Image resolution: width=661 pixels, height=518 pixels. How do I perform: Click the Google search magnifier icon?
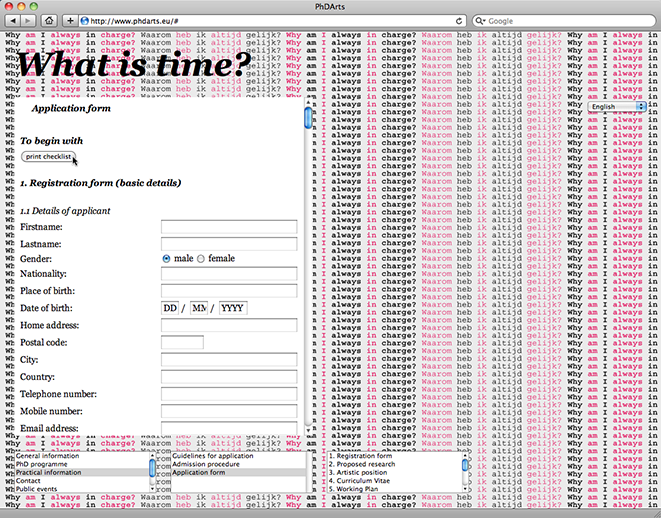[481, 20]
